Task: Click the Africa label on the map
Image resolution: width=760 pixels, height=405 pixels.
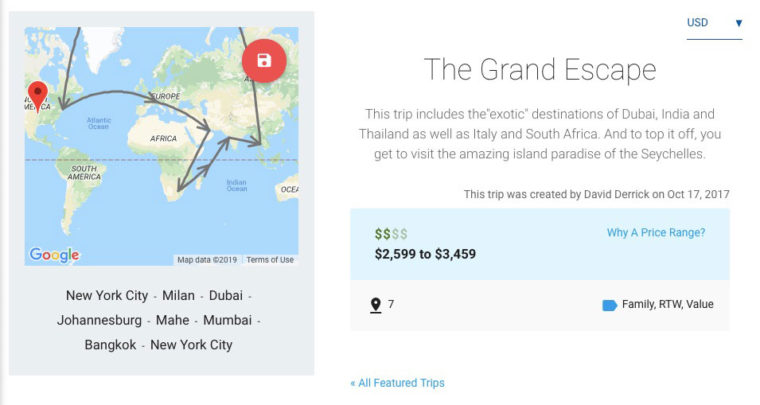Action: 163,139
